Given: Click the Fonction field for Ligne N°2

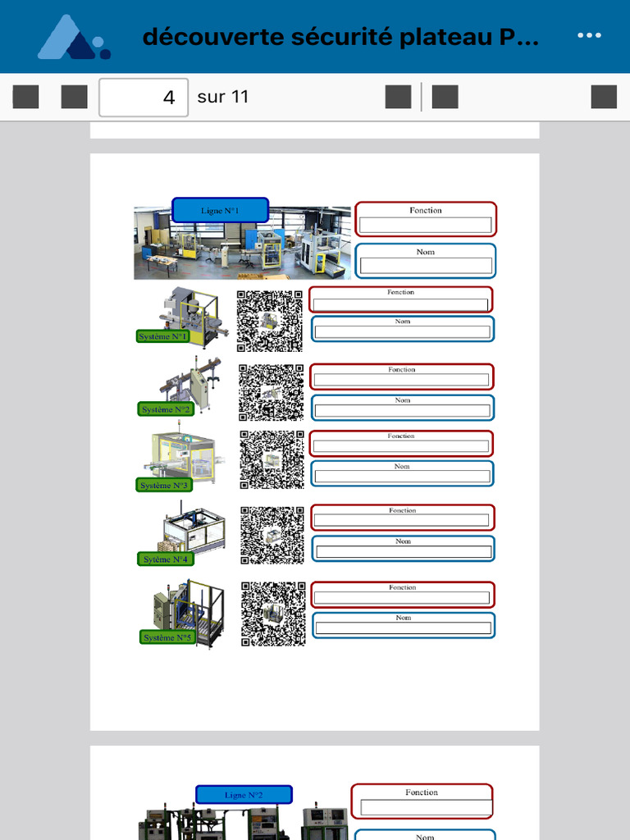Looking at the screenshot, I should coord(427,807).
